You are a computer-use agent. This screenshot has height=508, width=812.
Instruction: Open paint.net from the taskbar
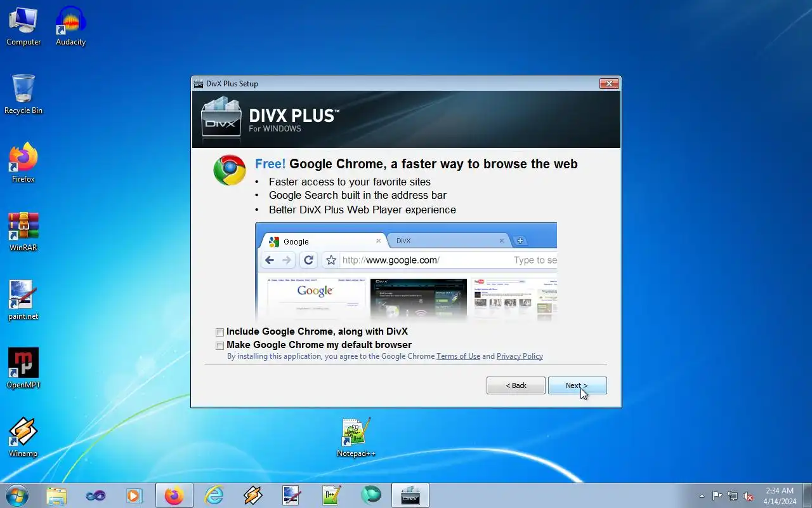(x=292, y=495)
